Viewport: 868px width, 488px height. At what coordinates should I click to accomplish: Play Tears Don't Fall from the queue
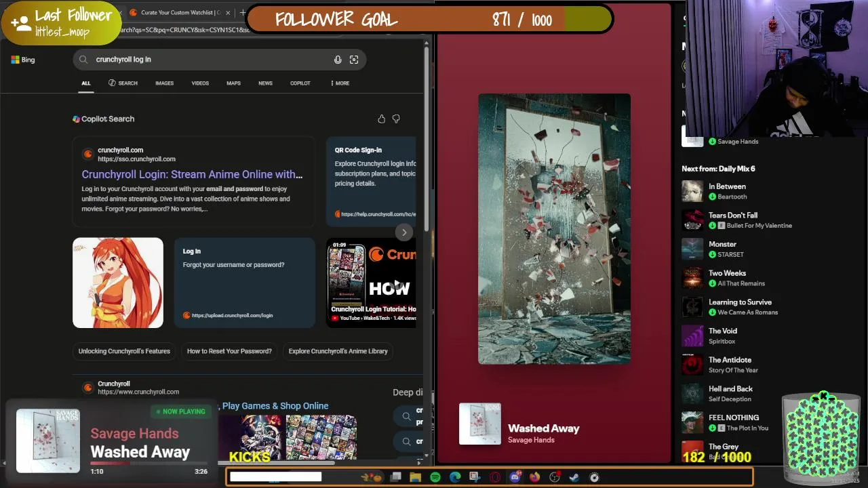[737, 220]
